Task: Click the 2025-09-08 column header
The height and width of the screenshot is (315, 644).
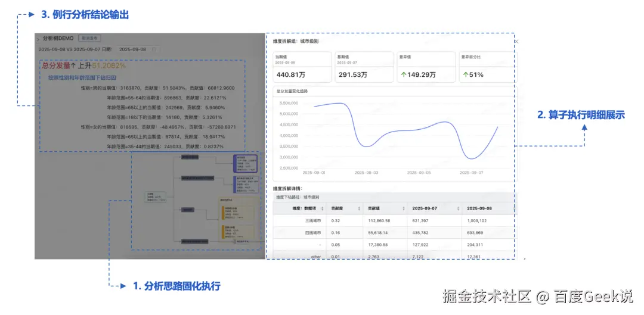Action: (x=479, y=208)
